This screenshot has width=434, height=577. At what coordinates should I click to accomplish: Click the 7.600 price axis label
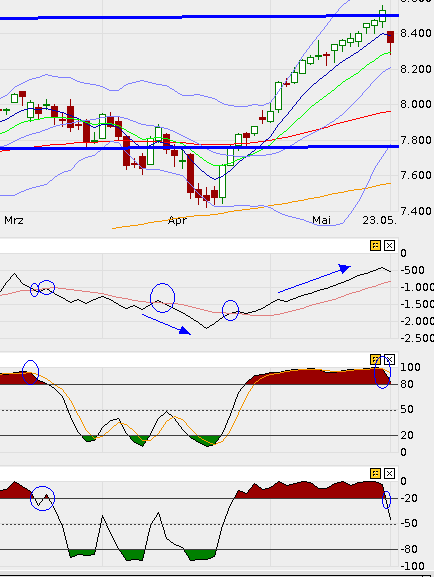click(x=416, y=175)
